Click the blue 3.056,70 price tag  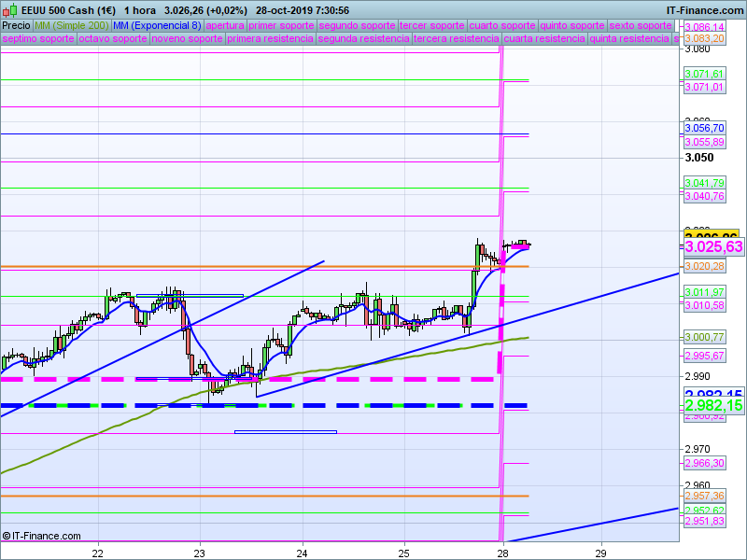point(705,128)
